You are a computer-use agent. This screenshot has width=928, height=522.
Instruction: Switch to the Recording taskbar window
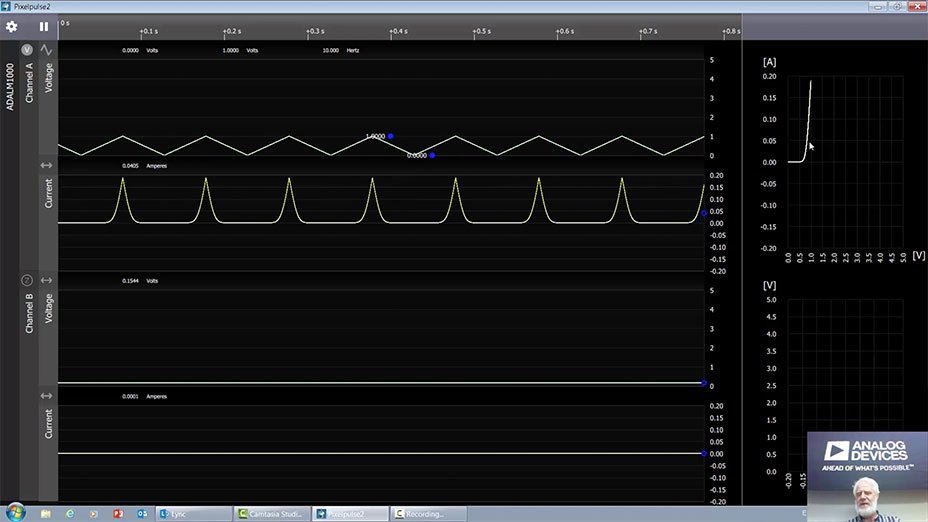[428, 514]
